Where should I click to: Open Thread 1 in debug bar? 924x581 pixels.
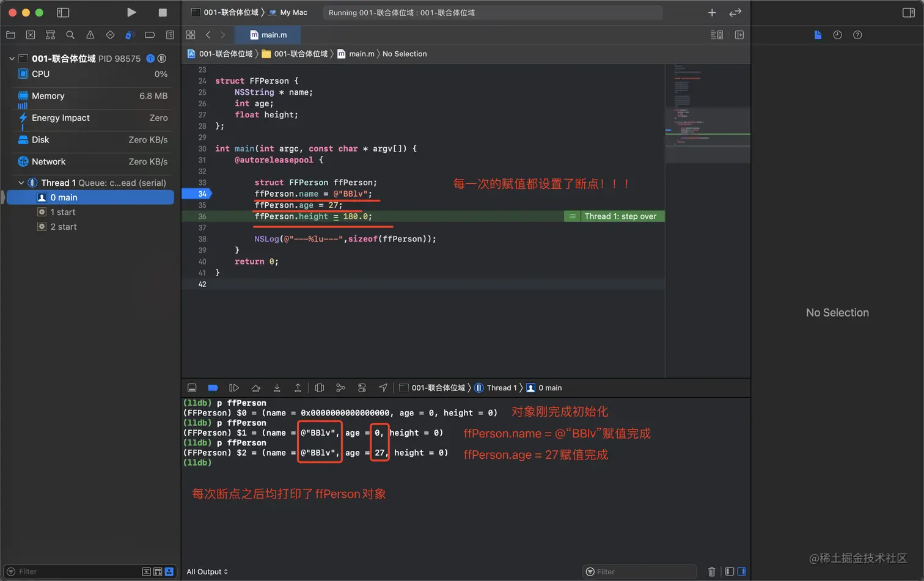click(x=496, y=388)
